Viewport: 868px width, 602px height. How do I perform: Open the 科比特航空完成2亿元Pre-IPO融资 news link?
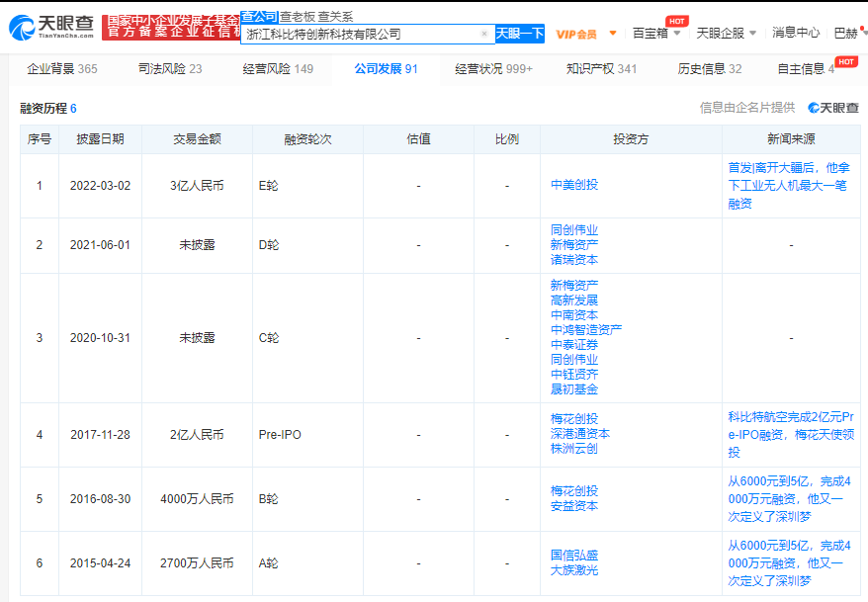click(x=791, y=434)
